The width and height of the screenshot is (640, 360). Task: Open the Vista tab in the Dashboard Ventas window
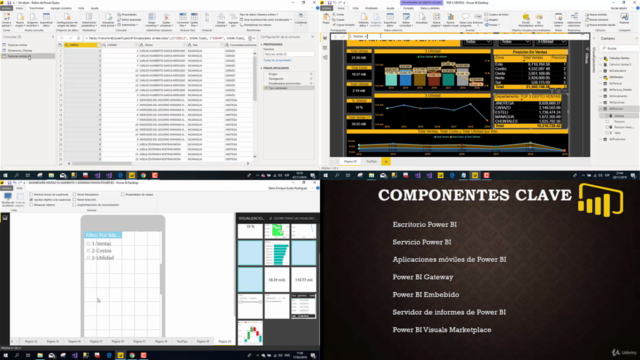click(x=19, y=188)
